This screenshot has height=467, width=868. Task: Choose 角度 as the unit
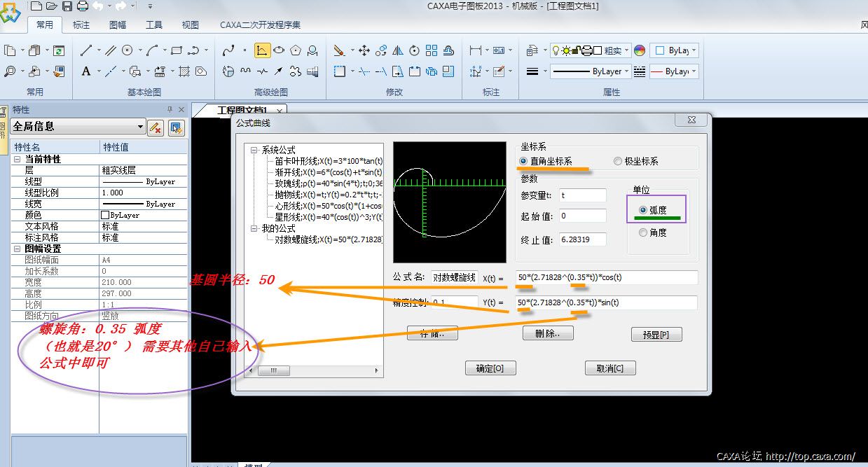[x=643, y=232]
